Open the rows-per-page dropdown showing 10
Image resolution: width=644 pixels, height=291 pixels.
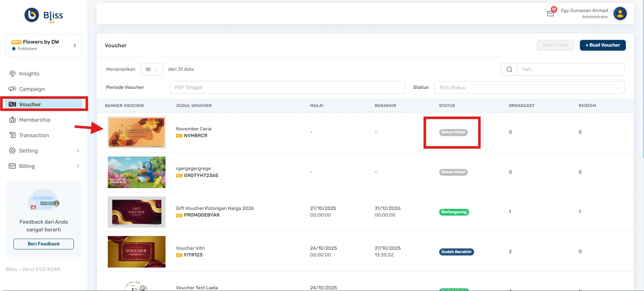coord(152,69)
